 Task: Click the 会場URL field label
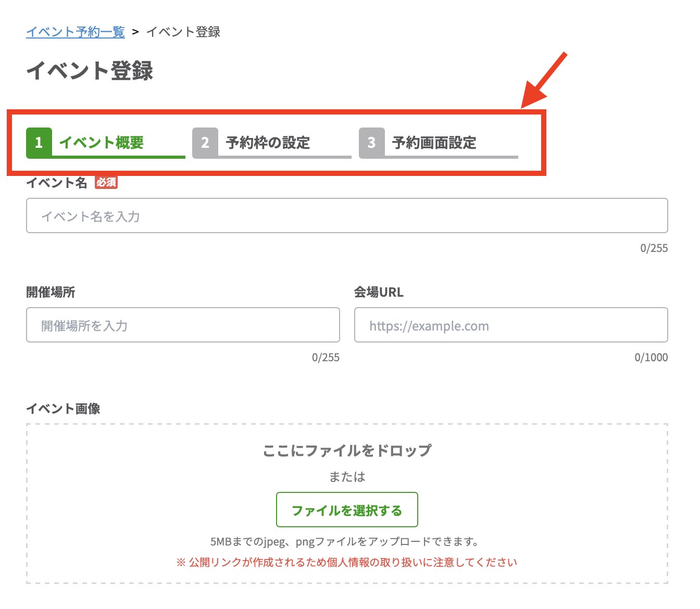(x=379, y=292)
